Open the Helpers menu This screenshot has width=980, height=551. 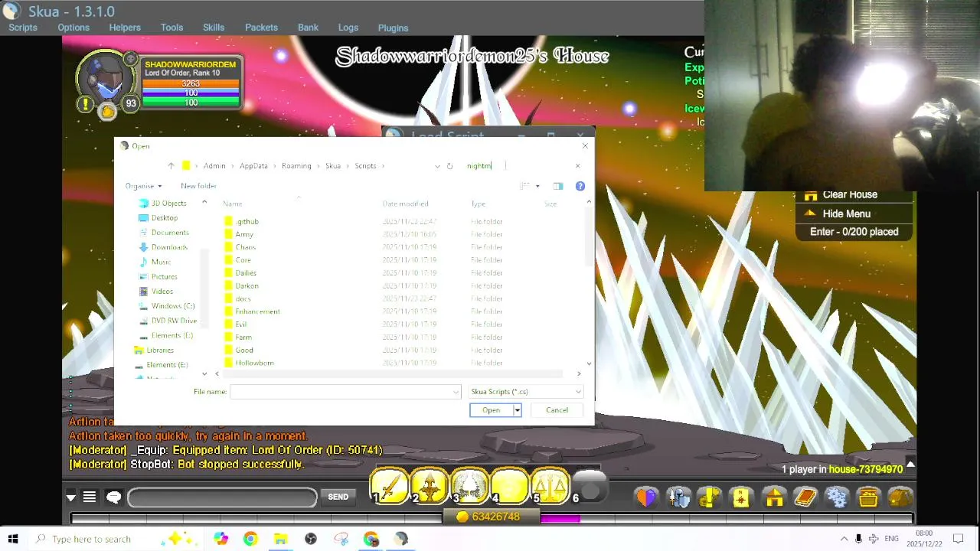click(x=125, y=27)
